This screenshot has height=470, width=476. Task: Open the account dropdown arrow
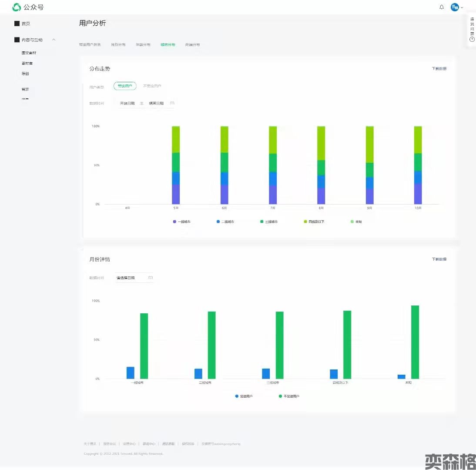pyautogui.click(x=462, y=8)
